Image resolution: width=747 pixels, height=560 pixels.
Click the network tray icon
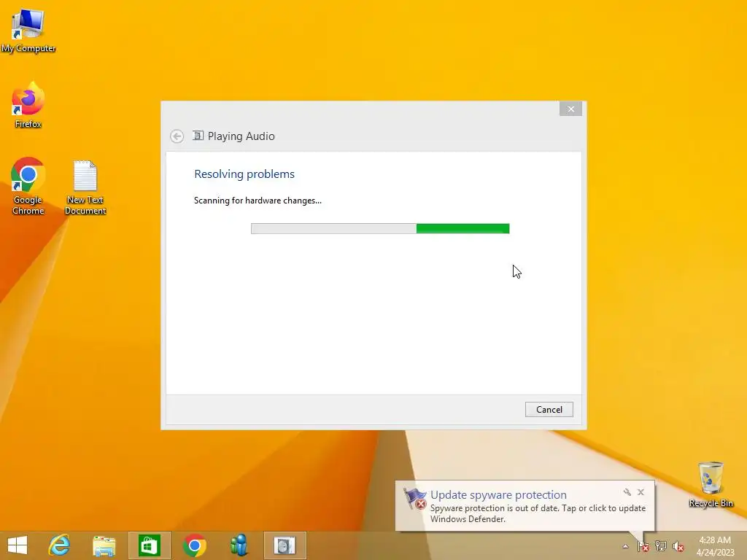[x=661, y=546]
